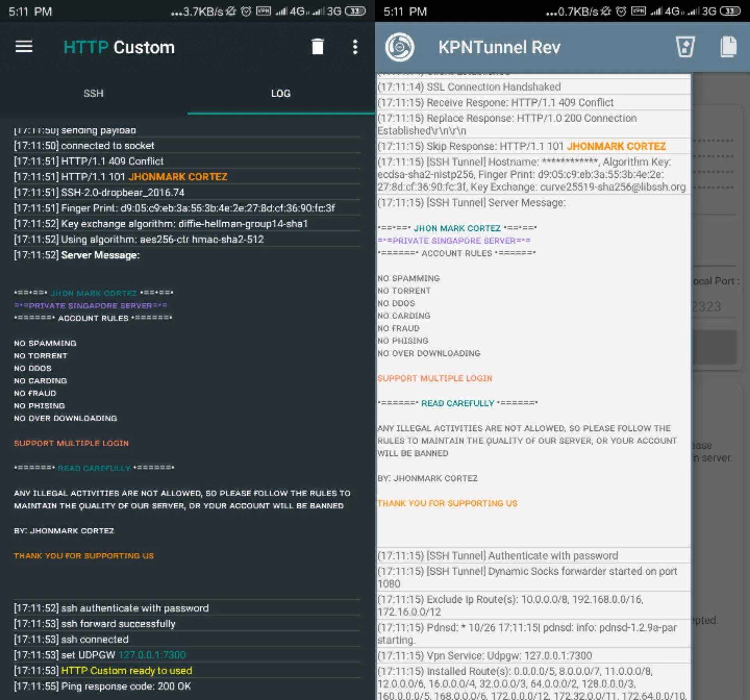Open the HTTP Custom three-dot overflow menu
The height and width of the screenshot is (700, 750).
(355, 47)
